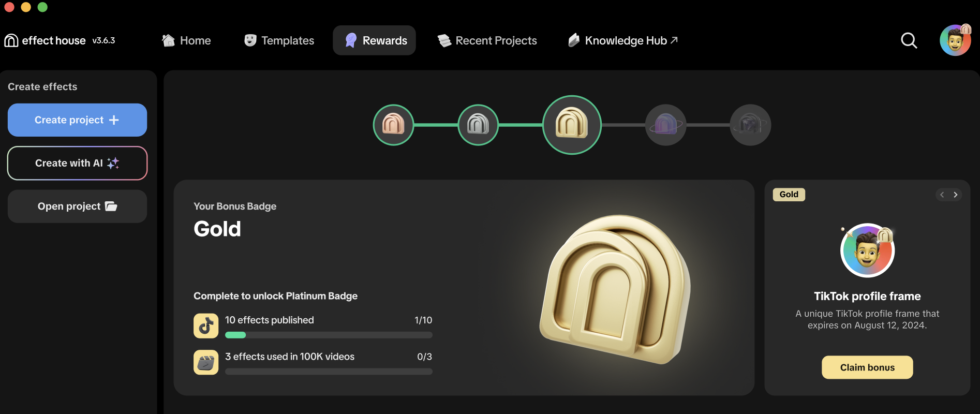The width and height of the screenshot is (980, 414).
Task: Click the Claim bonus button
Action: (x=867, y=367)
